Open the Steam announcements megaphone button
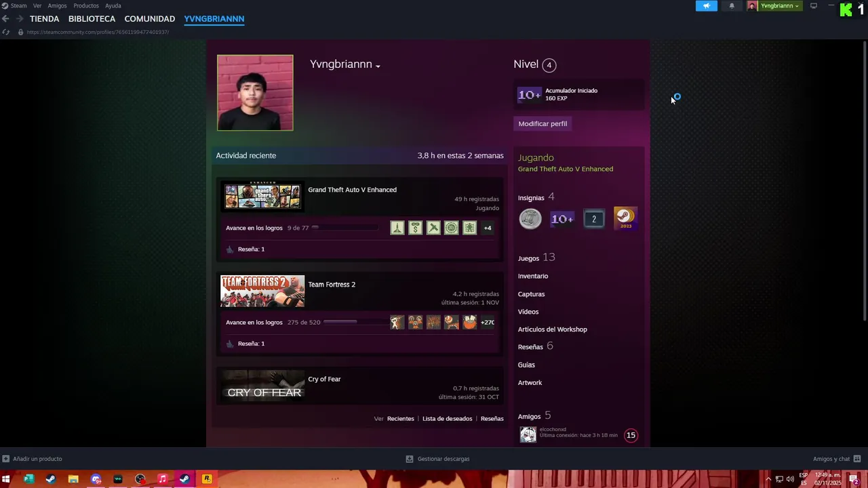 [706, 5]
